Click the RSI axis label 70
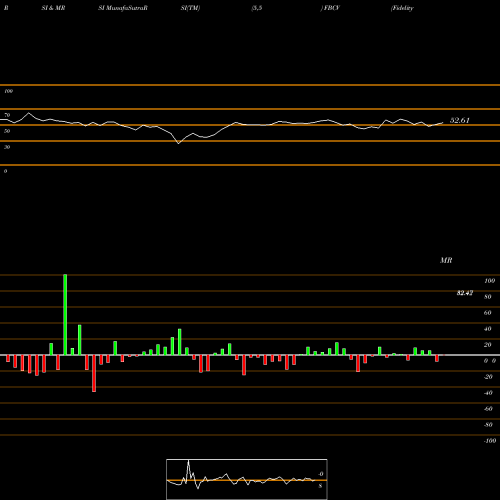Image resolution: width=500 pixels, height=500 pixels. click(7, 115)
